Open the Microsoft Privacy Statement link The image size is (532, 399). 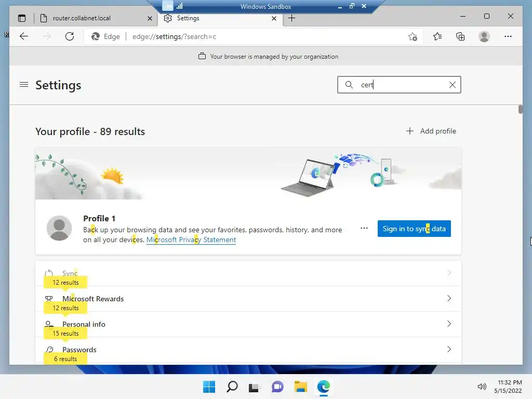pos(191,240)
